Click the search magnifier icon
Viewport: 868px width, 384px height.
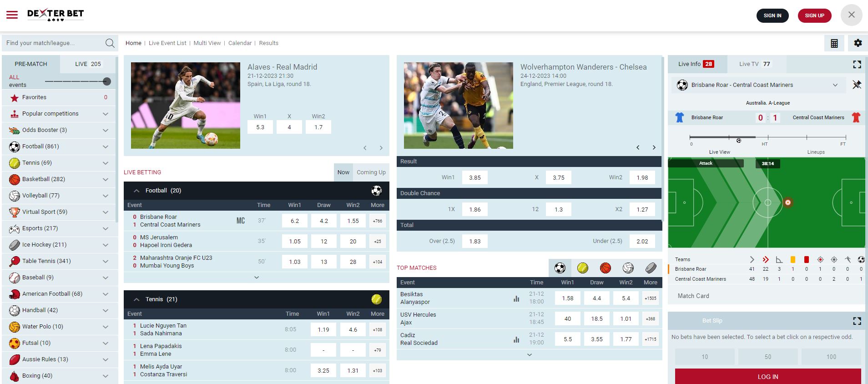click(x=110, y=43)
